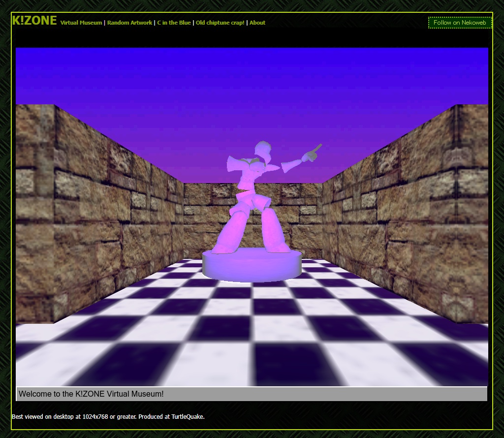The image size is (504, 438).
Task: Open the About page
Action: (x=257, y=23)
